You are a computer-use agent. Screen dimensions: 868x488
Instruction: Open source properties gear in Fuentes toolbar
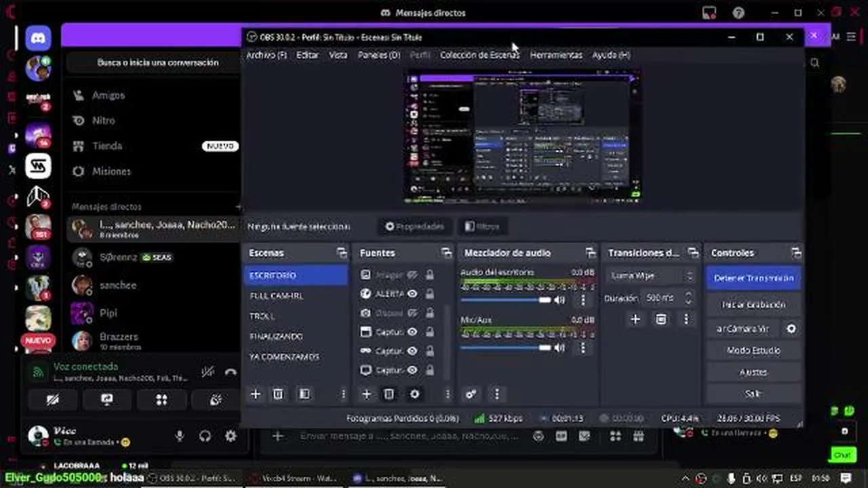point(414,394)
